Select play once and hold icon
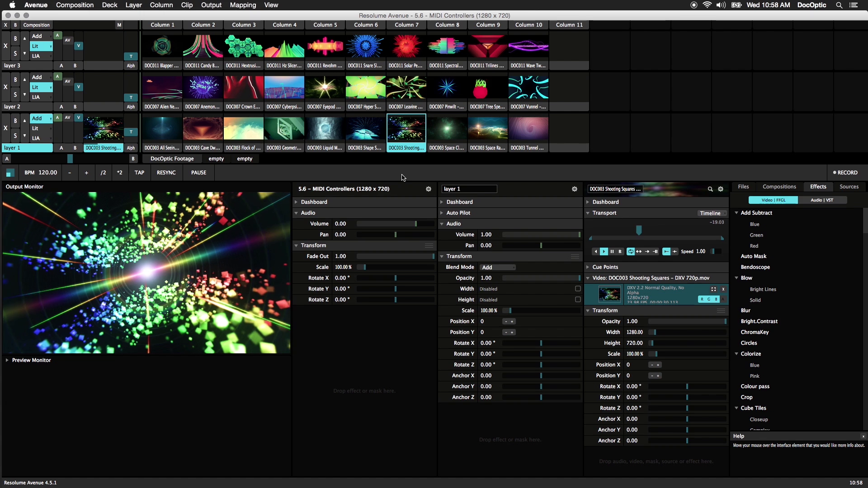The height and width of the screenshot is (488, 868). 655,251
